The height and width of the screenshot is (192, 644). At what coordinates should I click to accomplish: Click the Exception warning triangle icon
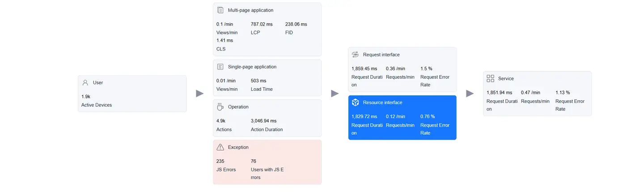[220, 147]
